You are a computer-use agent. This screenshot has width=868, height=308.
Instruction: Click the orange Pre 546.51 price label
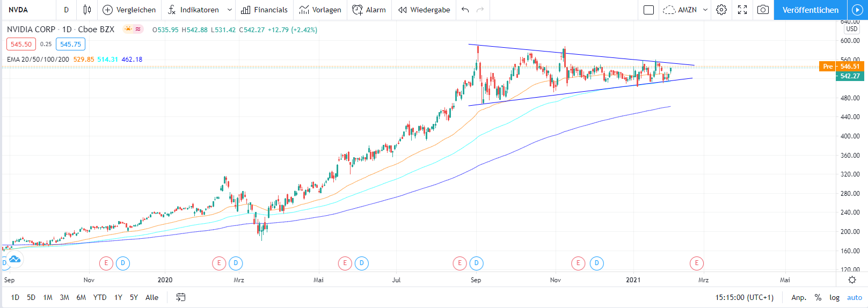(841, 67)
